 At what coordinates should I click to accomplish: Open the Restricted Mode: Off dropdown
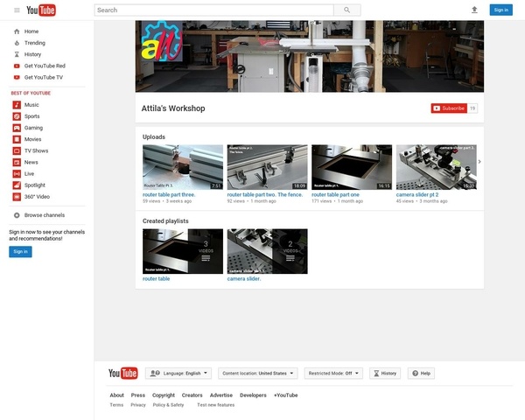click(333, 373)
